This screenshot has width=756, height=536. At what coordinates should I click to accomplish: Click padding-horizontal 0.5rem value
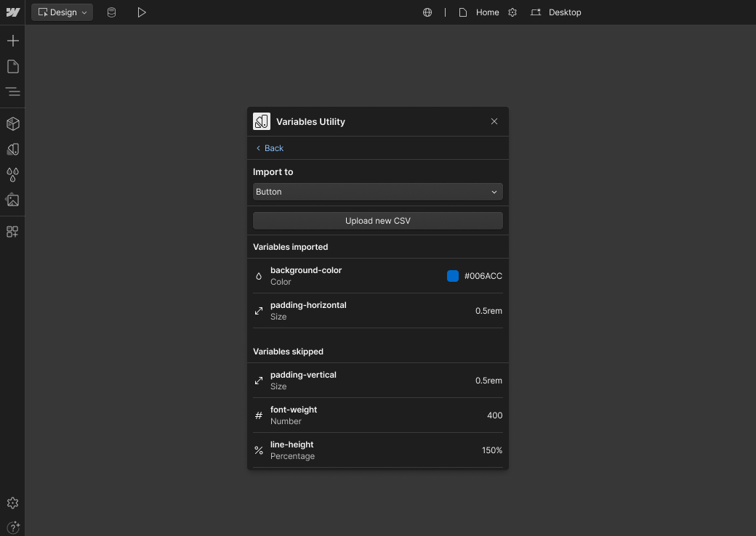tap(489, 311)
